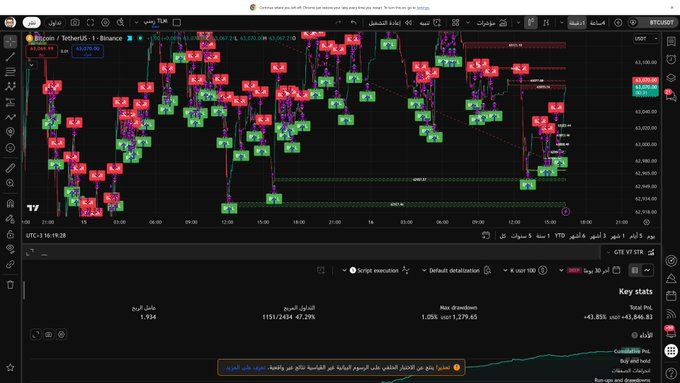Open the GTE V7 STR strategy dropdown
680x383 pixels.
coord(631,252)
